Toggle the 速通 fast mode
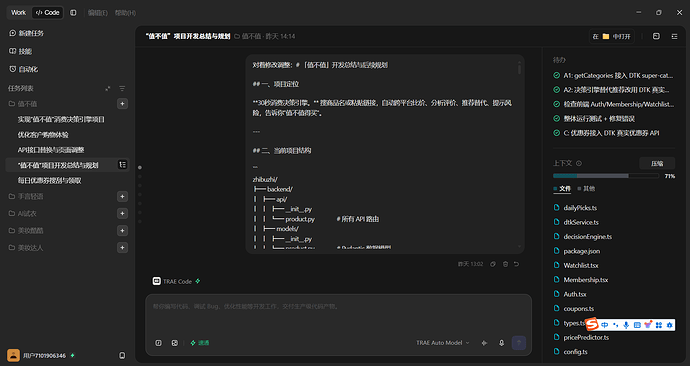The image size is (690, 366). (200, 343)
